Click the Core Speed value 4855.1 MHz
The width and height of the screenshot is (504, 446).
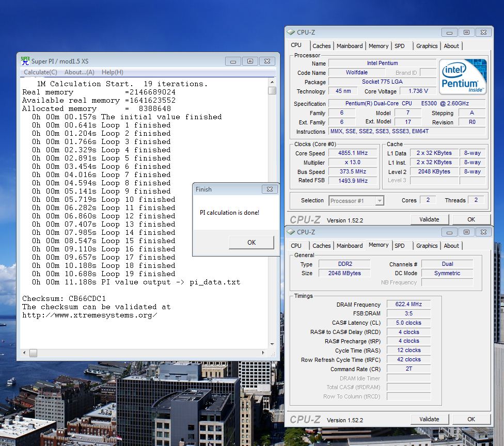353,153
